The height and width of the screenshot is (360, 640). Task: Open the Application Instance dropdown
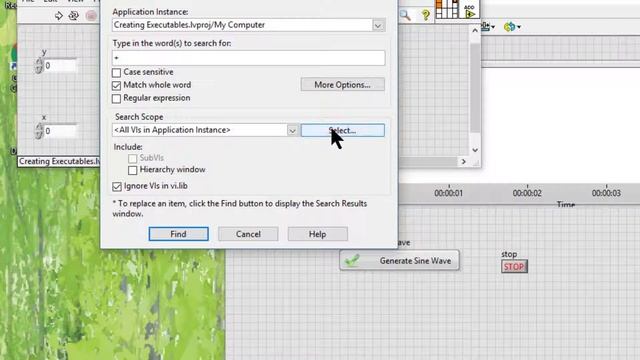(x=378, y=25)
